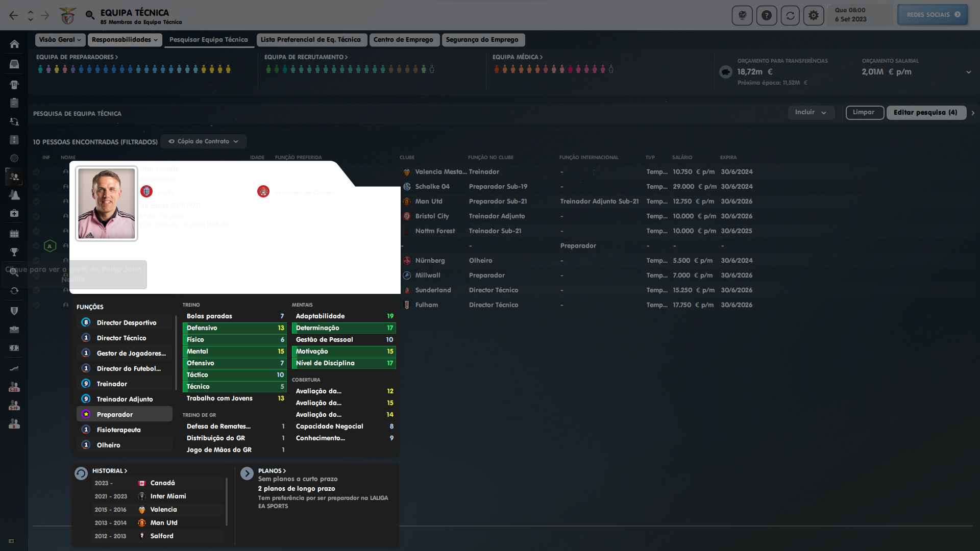The image size is (980, 551).
Task: Switch to Centro de Emprego tab
Action: (x=403, y=40)
